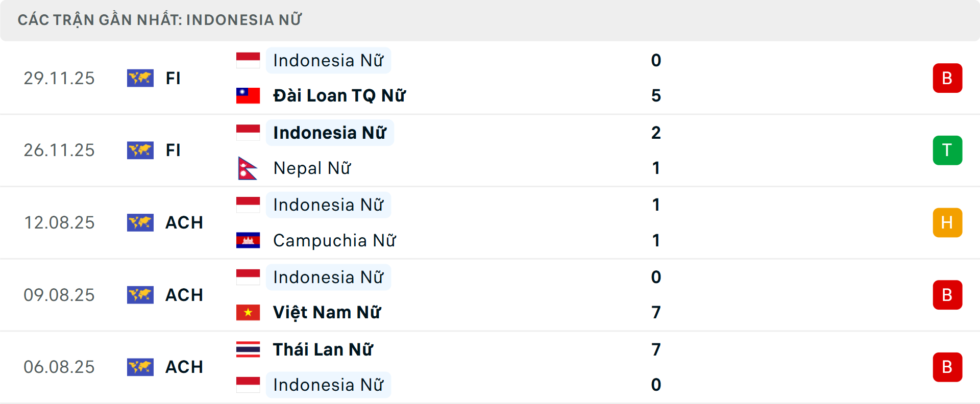Select the Thailand flag icon
Image resolution: width=980 pixels, height=404 pixels.
248,349
